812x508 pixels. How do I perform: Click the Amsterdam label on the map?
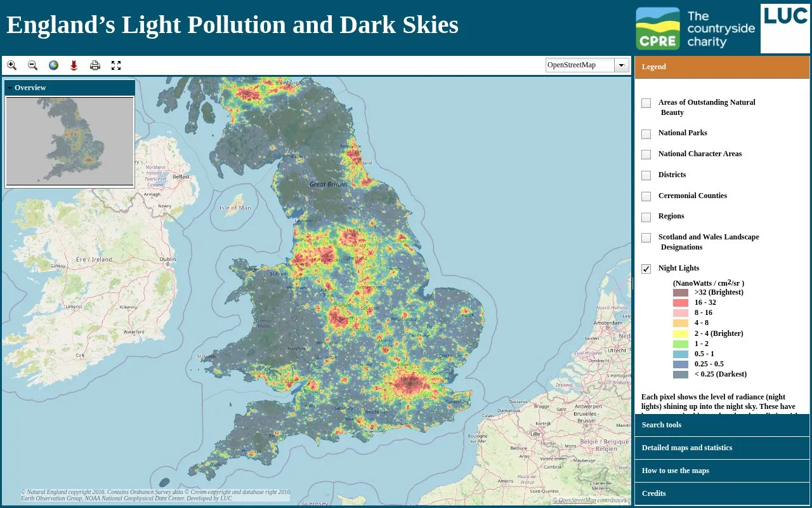(x=607, y=323)
